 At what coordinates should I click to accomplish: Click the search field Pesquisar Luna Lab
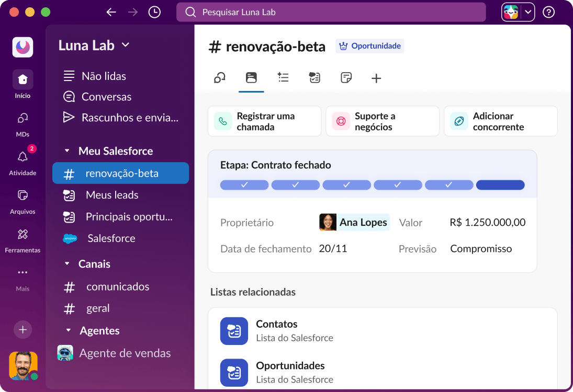331,11
